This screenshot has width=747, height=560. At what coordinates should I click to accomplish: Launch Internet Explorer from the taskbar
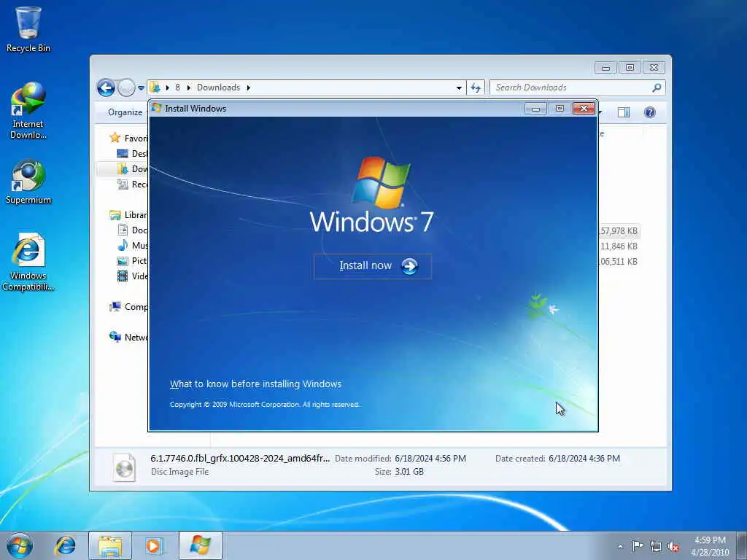[x=65, y=545]
